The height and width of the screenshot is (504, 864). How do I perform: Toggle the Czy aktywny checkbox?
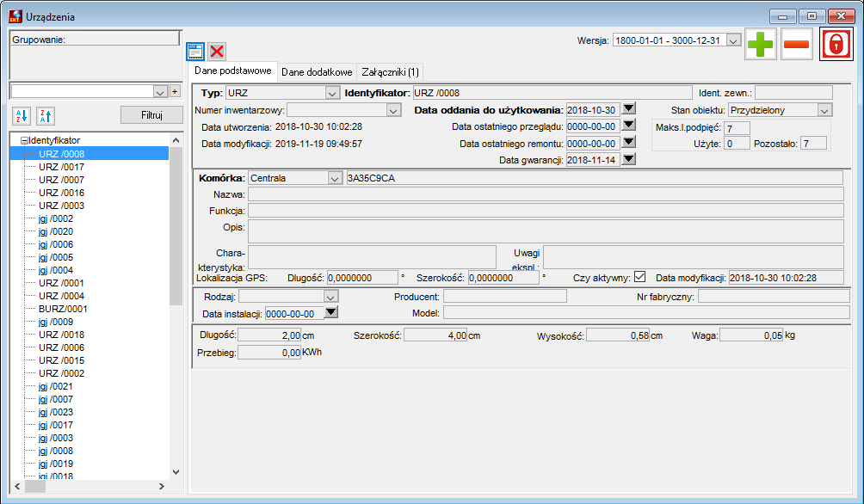click(x=639, y=277)
